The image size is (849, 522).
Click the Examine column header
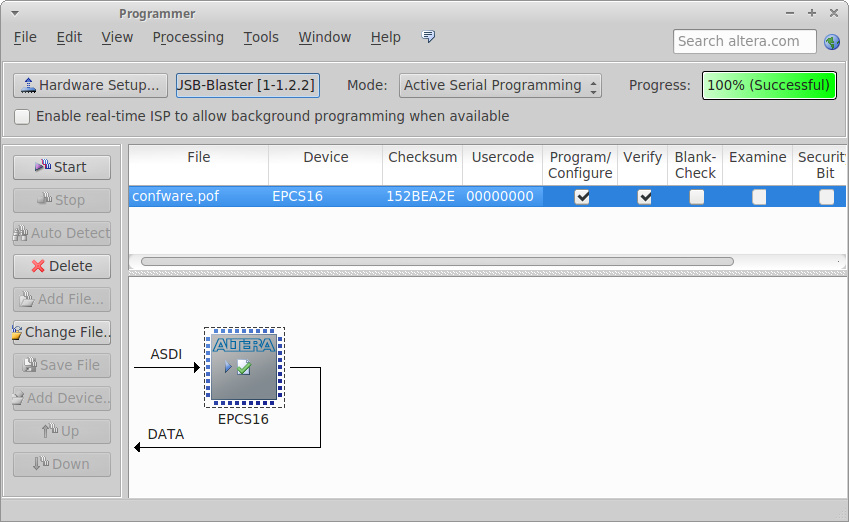757,165
